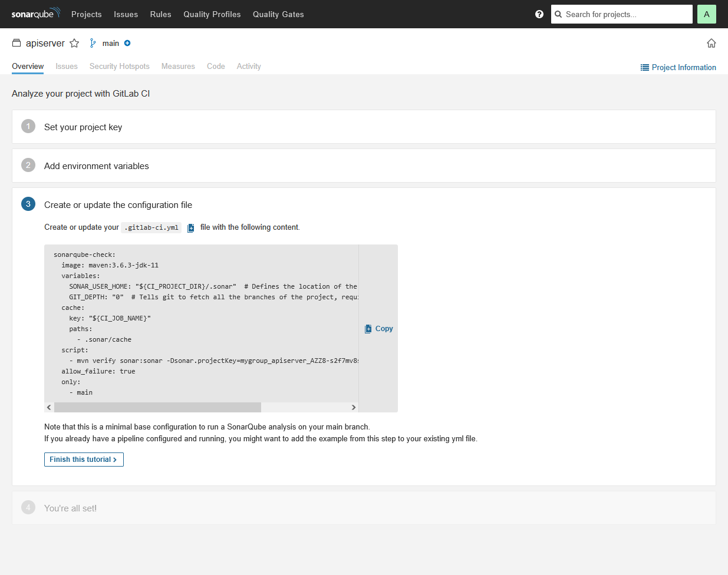Click the 'image: maven:3.6.3-jdk-11' line
Screen dimensions: 728x575
coord(110,265)
